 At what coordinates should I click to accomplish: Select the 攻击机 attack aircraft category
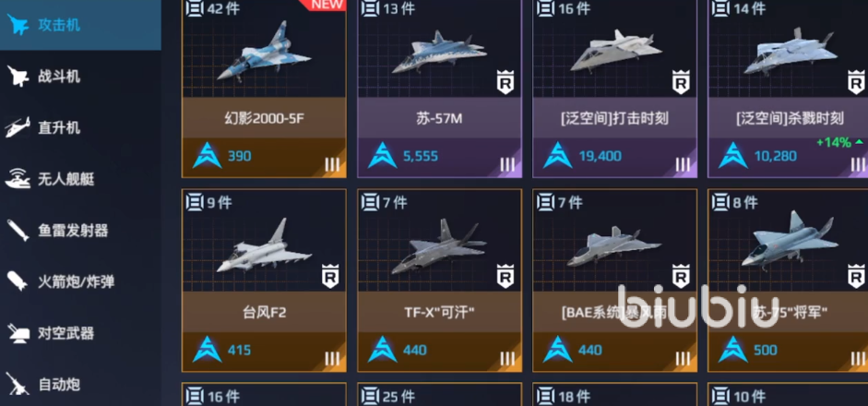pos(80,25)
